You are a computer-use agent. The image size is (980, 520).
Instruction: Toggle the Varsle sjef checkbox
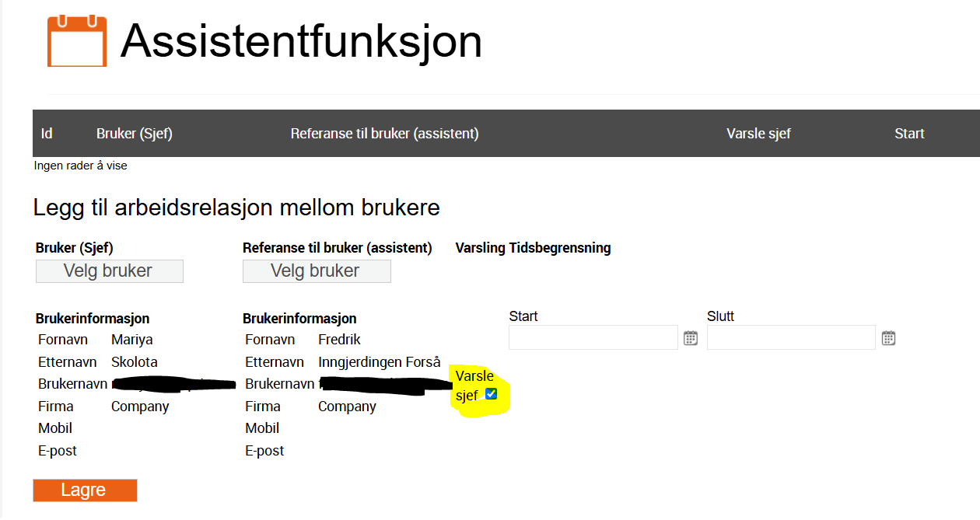click(x=491, y=394)
